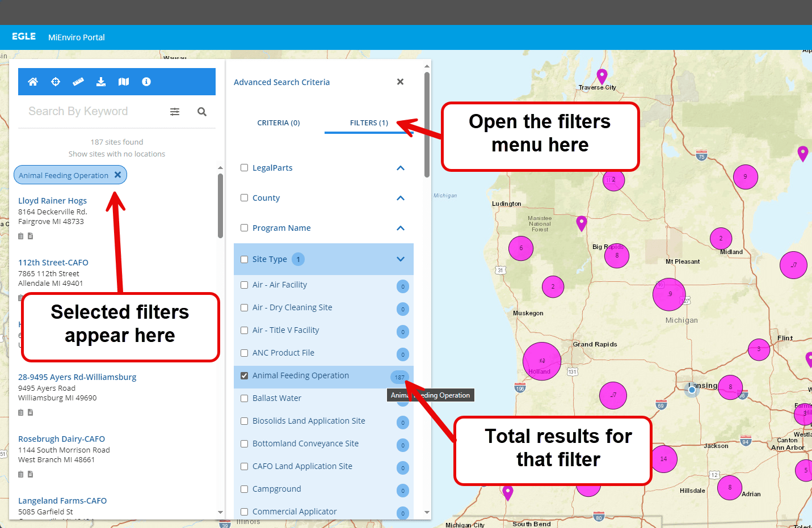Click document icon under Rosebrugh Dairy-CAFO
The image size is (812, 528).
(x=31, y=474)
